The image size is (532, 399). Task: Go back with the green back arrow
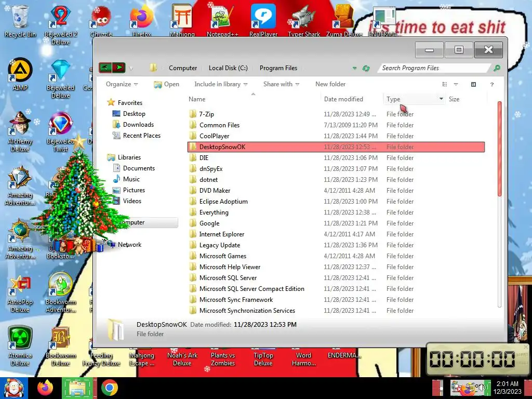[x=105, y=68]
